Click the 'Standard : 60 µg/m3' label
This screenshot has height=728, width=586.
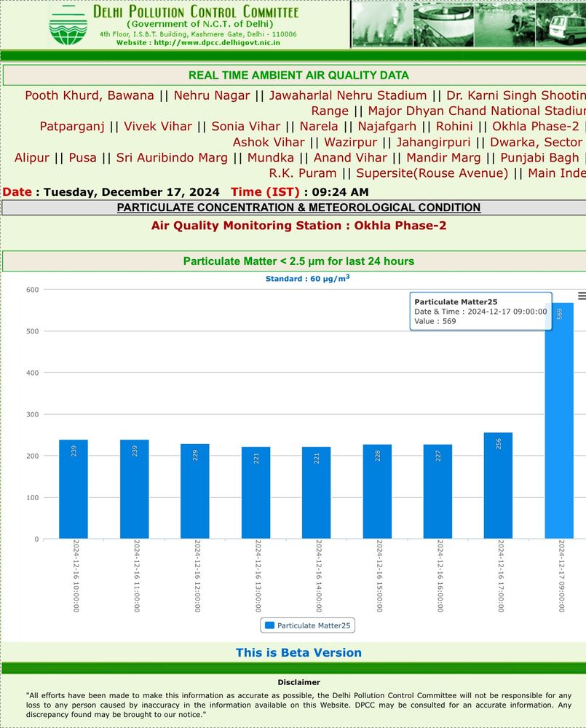[x=307, y=279]
